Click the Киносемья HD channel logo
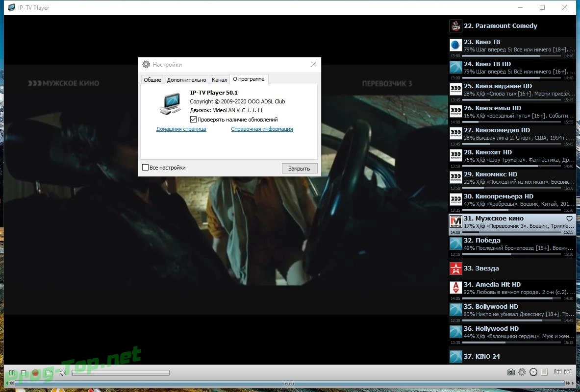Viewport: 580px width, 392px height. point(456,111)
